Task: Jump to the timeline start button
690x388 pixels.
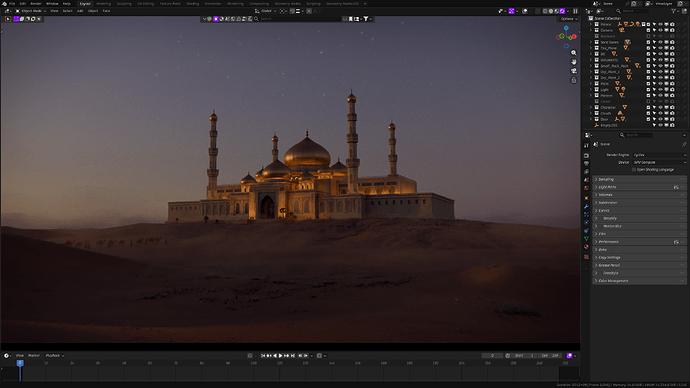Action: click(x=263, y=355)
